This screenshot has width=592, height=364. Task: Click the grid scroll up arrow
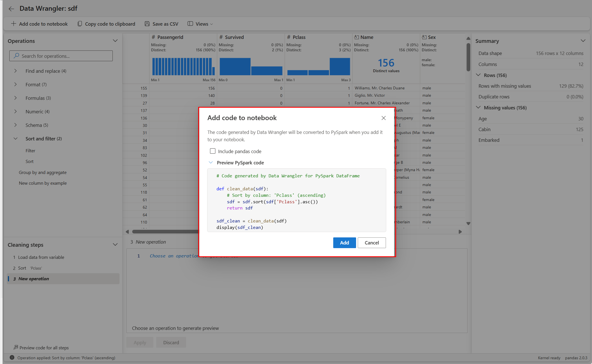[468, 38]
